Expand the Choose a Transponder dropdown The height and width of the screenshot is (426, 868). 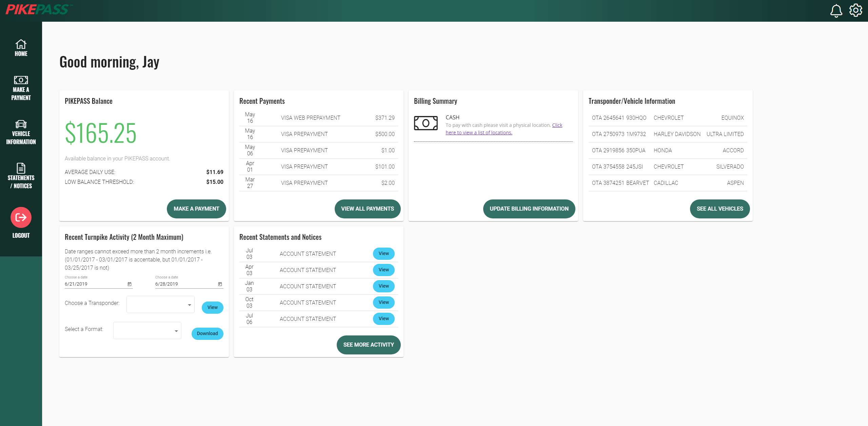160,304
